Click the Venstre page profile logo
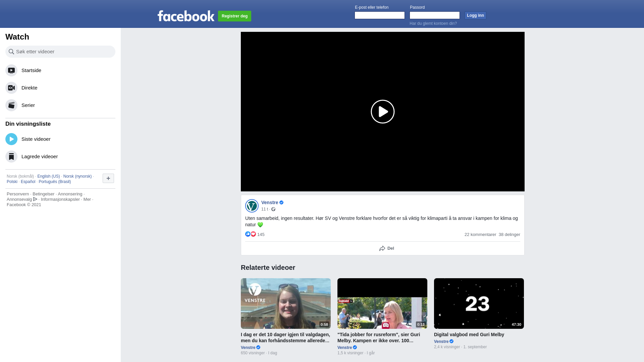 [x=252, y=206]
